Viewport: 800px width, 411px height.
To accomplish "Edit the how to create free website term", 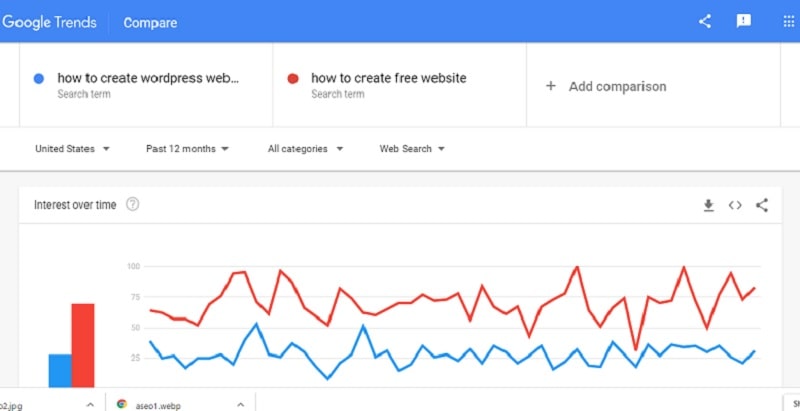I will pyautogui.click(x=389, y=78).
